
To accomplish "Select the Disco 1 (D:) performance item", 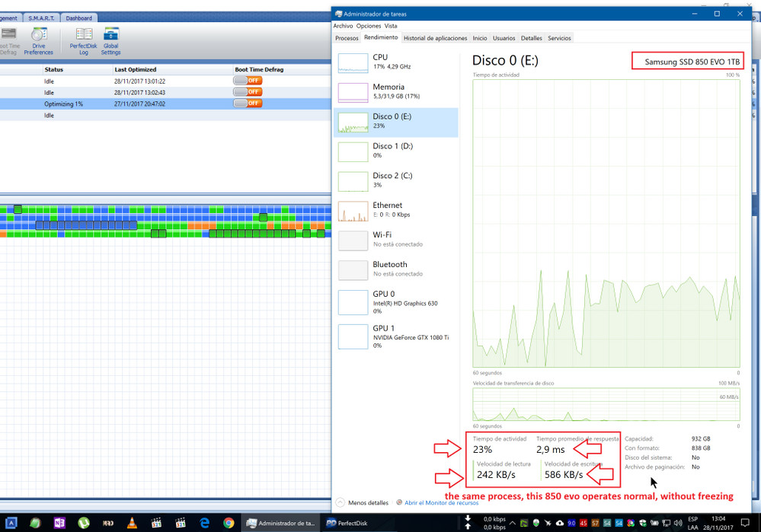I will click(x=396, y=151).
